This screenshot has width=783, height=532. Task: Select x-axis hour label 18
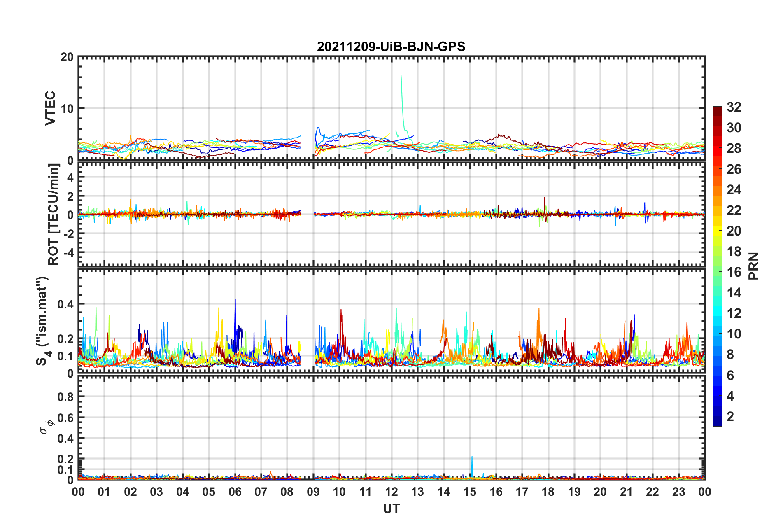[x=548, y=492]
